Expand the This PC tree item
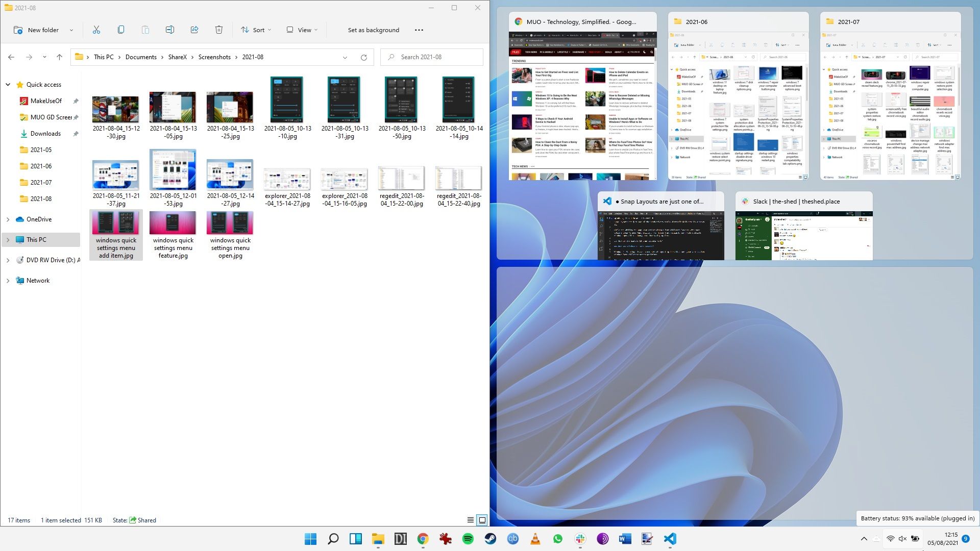Image resolution: width=980 pixels, height=551 pixels. coord(8,239)
